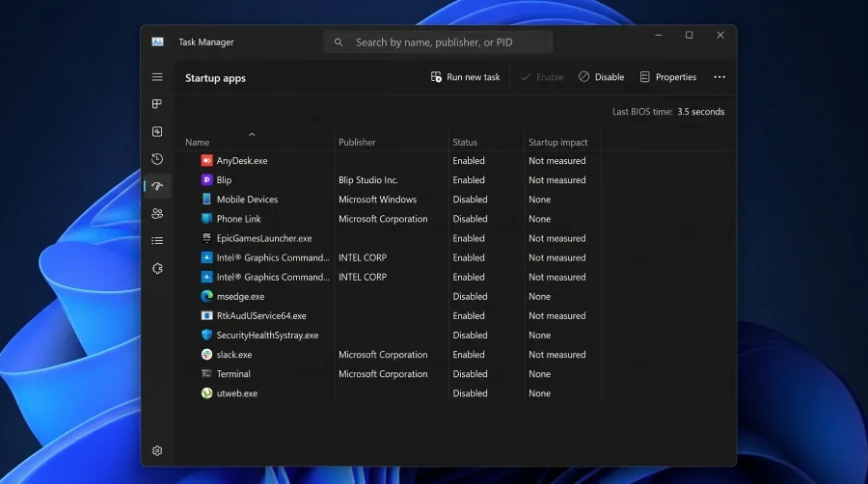Maximize the Task Manager window
Screen dimensions: 868x484
690,35
